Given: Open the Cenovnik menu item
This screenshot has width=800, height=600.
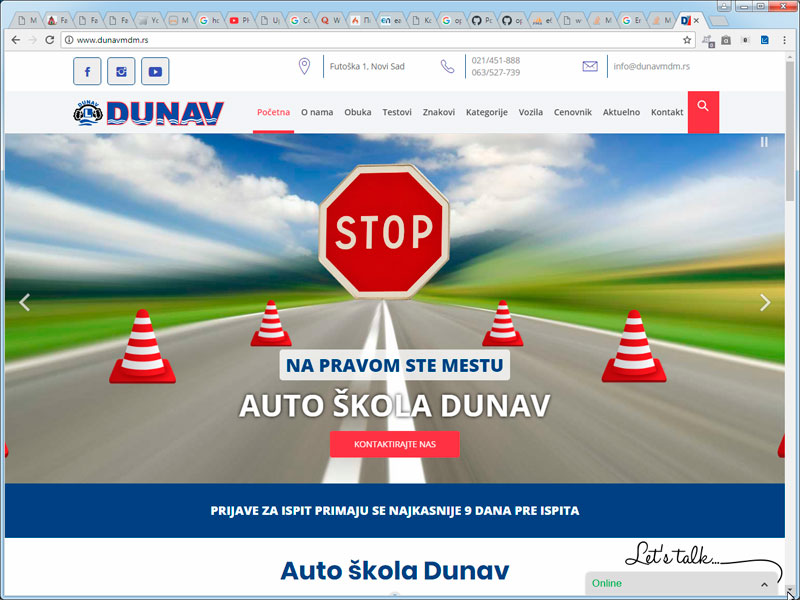Looking at the screenshot, I should [x=573, y=112].
